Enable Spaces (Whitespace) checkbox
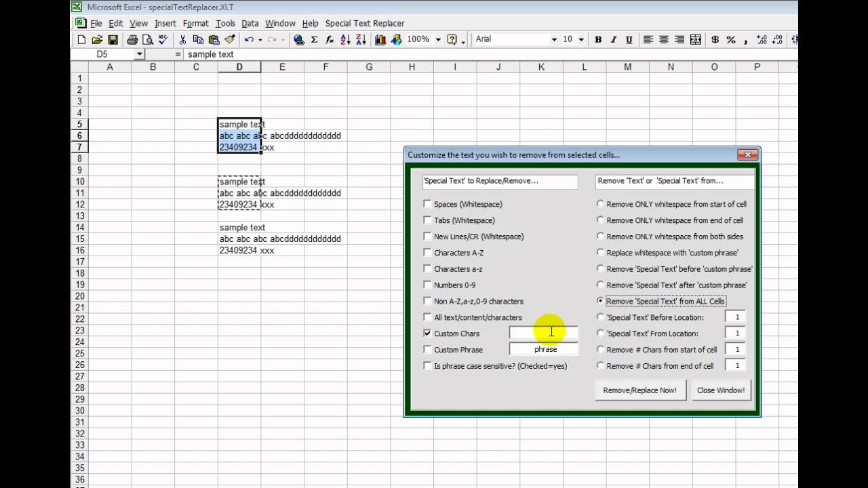 (x=427, y=204)
